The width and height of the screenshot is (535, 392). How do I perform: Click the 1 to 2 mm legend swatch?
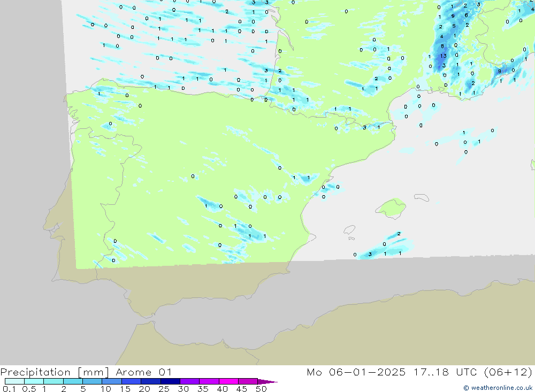tap(53, 381)
